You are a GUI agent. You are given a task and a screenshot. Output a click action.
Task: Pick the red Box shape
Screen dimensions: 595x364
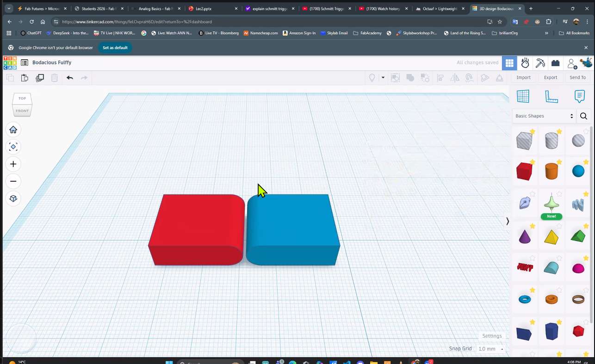coord(524,171)
